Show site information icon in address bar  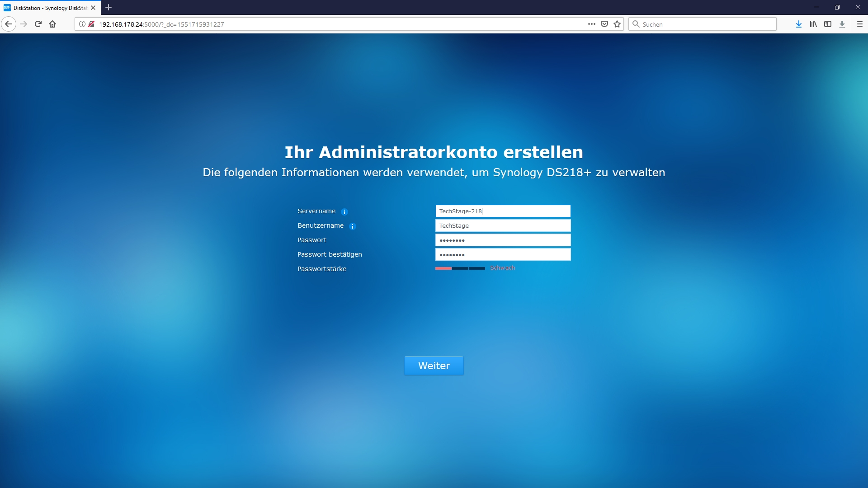(82, 24)
